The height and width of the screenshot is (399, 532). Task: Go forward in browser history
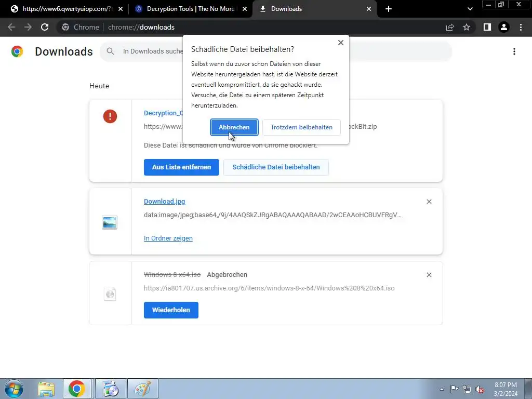tap(28, 27)
